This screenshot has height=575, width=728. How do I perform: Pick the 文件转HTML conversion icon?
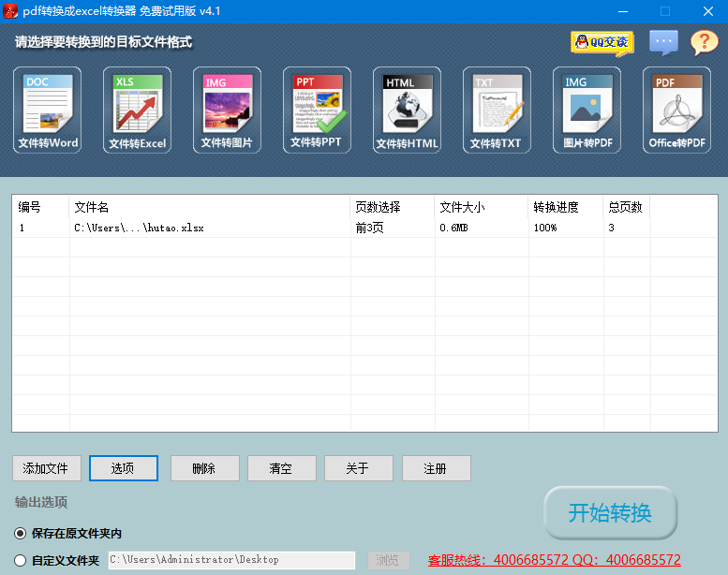pos(407,110)
